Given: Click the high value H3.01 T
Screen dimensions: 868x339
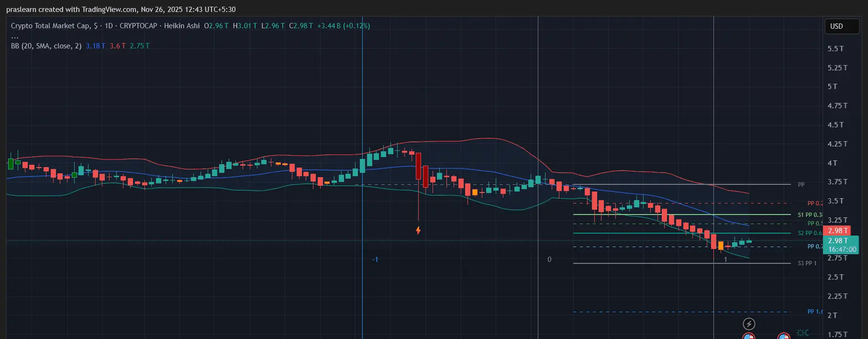Looking at the screenshot, I should (x=245, y=26).
